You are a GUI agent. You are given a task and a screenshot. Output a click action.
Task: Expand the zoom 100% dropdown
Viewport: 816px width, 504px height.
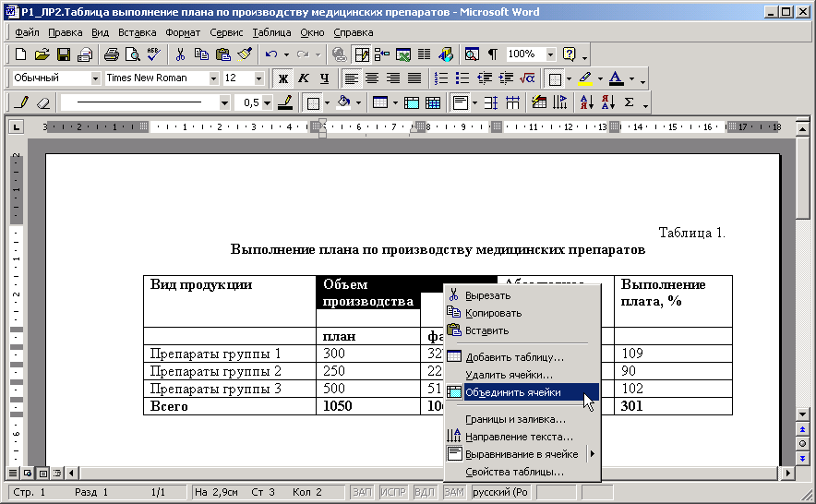click(551, 54)
